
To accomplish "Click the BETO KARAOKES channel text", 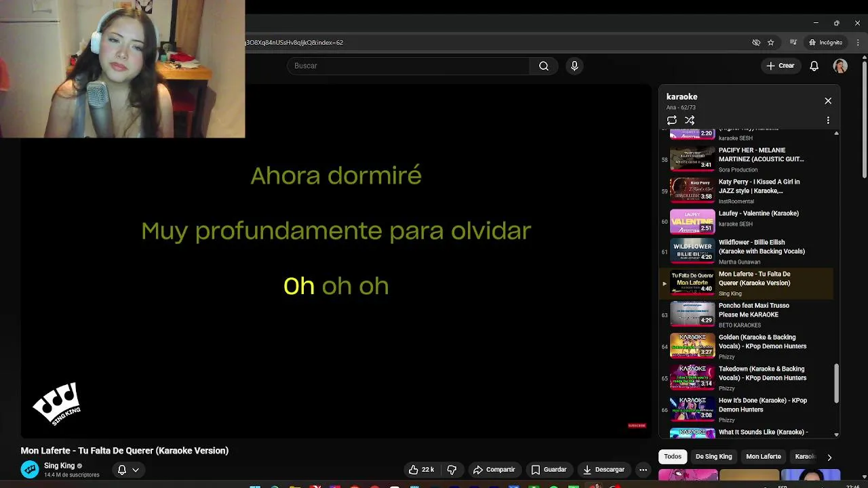I will [x=740, y=325].
